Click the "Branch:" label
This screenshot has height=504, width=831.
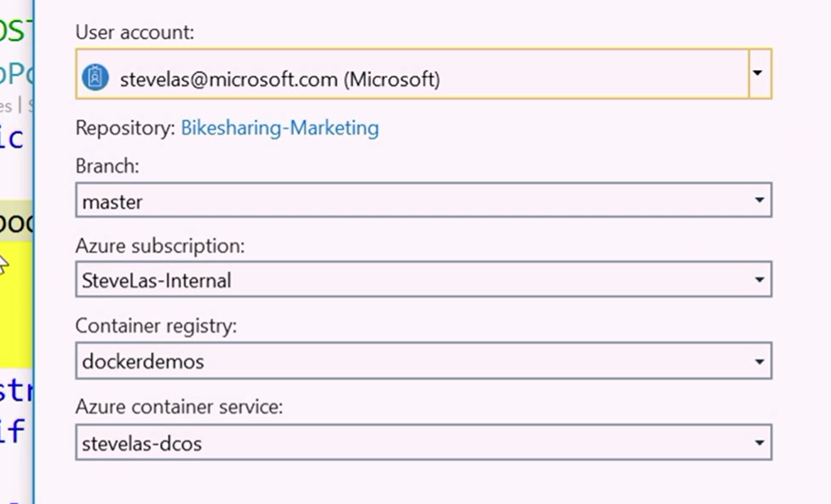click(x=107, y=166)
